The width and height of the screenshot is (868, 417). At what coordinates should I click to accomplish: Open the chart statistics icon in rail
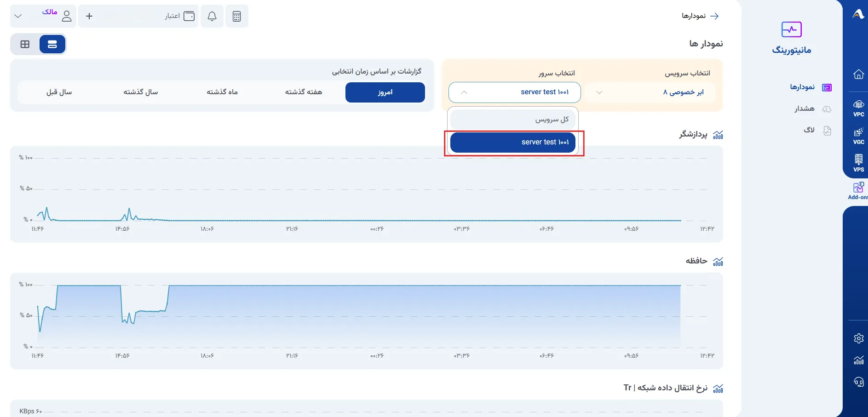(x=858, y=360)
